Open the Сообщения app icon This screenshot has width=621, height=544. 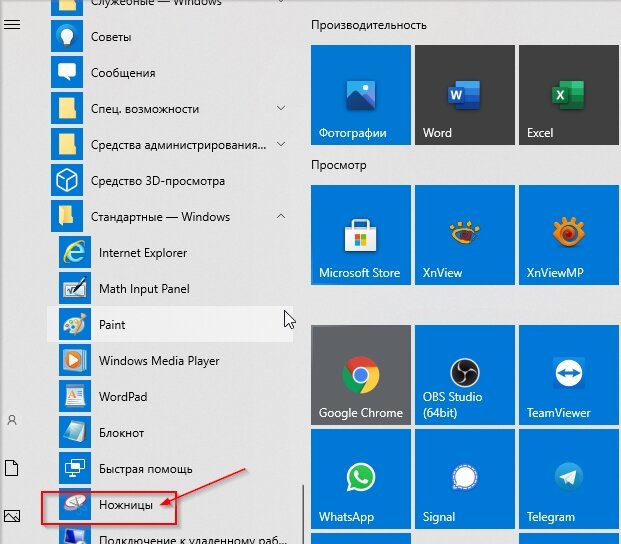[x=67, y=72]
